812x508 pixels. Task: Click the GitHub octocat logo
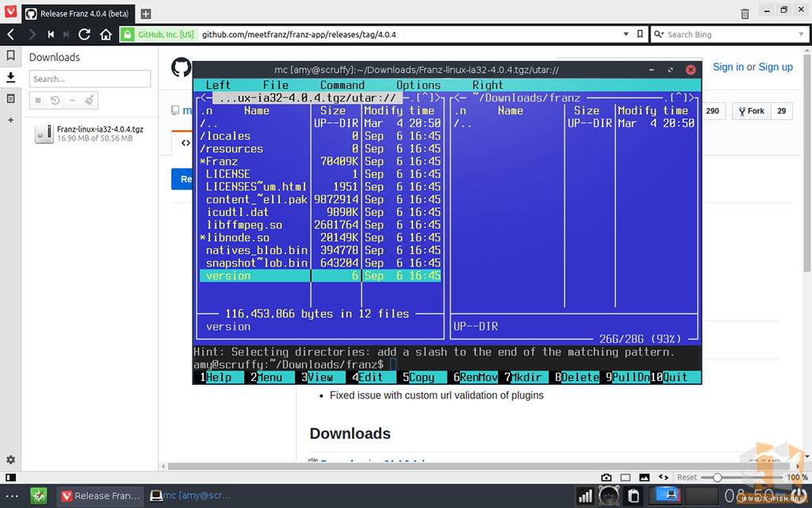[182, 68]
